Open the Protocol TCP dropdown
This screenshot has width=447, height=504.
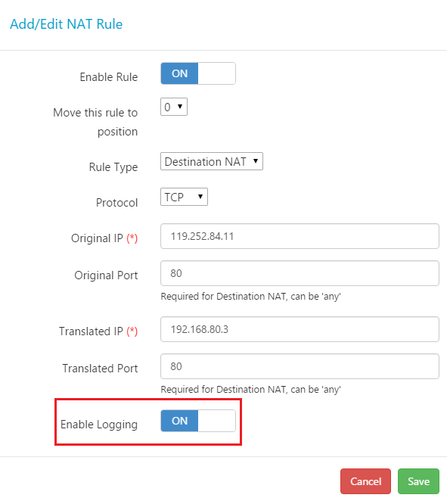point(184,197)
